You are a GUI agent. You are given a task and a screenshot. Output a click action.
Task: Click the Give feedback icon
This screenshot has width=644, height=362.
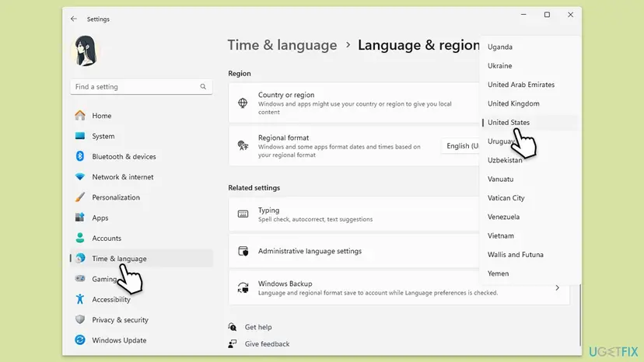point(233,343)
